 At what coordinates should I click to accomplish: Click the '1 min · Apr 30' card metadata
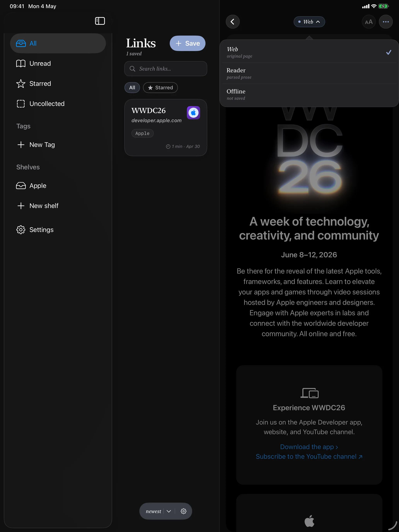[183, 147]
